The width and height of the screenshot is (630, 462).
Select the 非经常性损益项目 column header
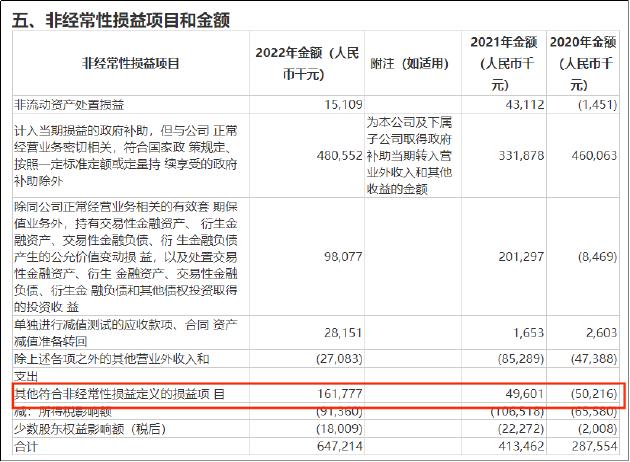pos(131,63)
